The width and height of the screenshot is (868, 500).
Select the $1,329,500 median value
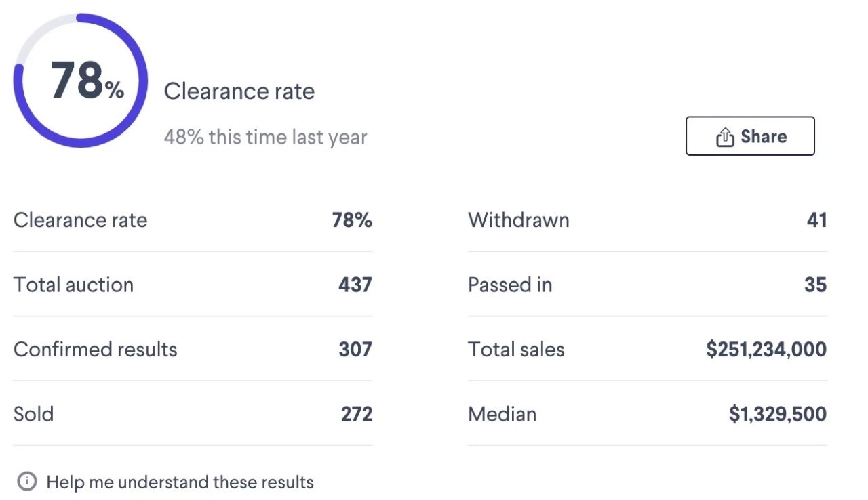(x=778, y=414)
